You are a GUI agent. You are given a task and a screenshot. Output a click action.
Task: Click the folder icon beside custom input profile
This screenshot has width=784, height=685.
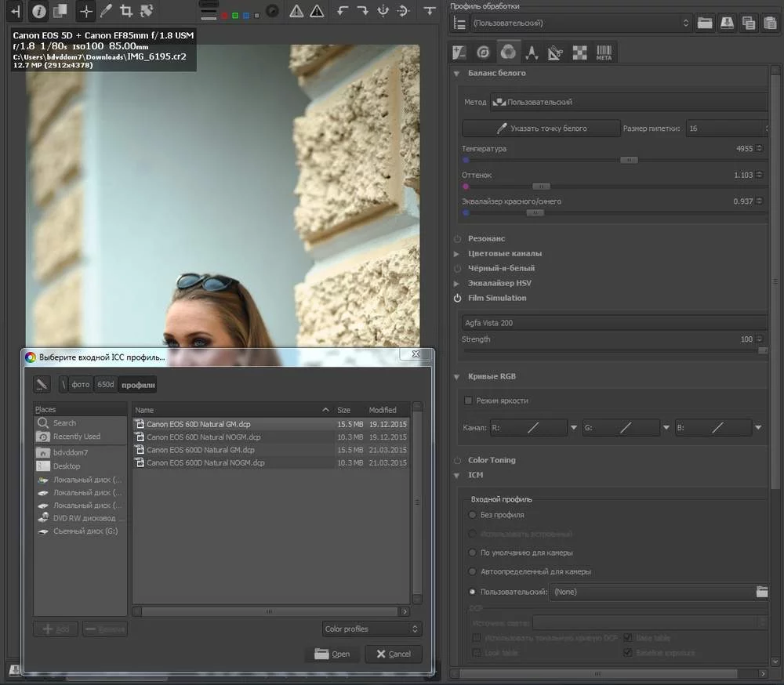pyautogui.click(x=761, y=592)
